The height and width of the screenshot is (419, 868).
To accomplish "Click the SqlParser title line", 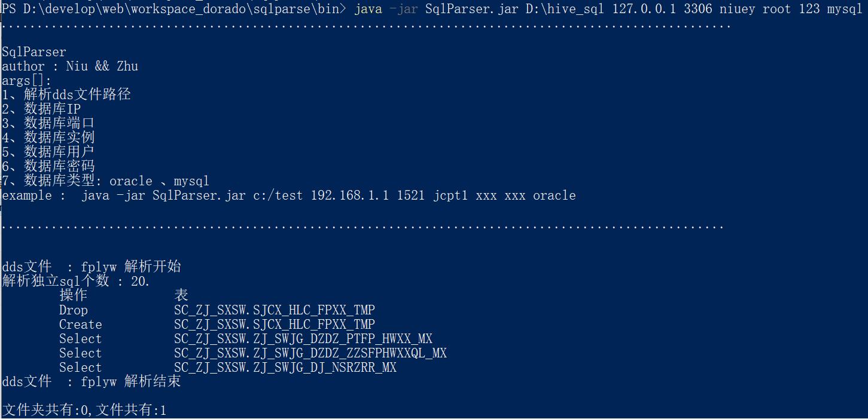I will [34, 52].
